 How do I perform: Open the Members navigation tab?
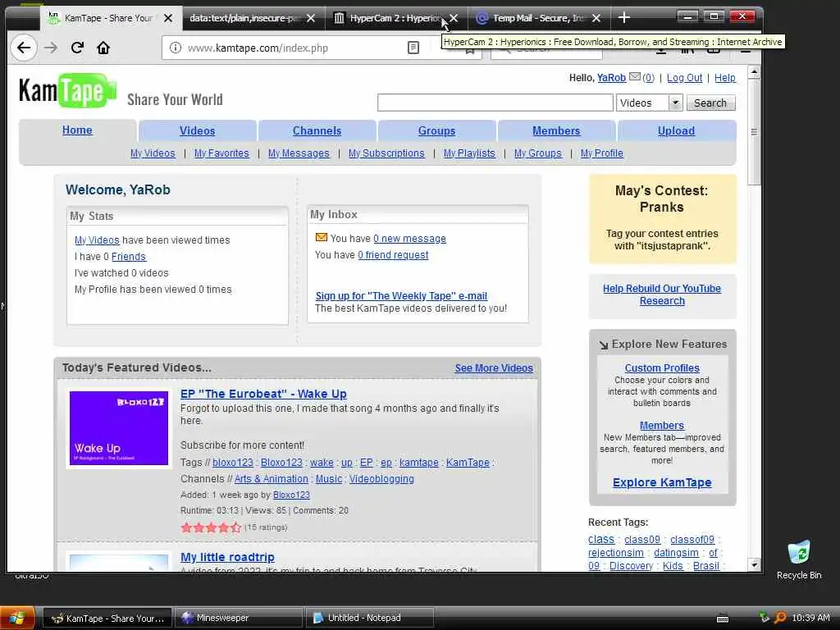pos(556,130)
